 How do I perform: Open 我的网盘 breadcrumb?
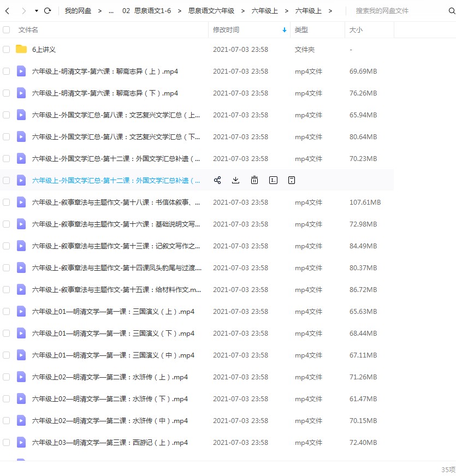(x=78, y=11)
